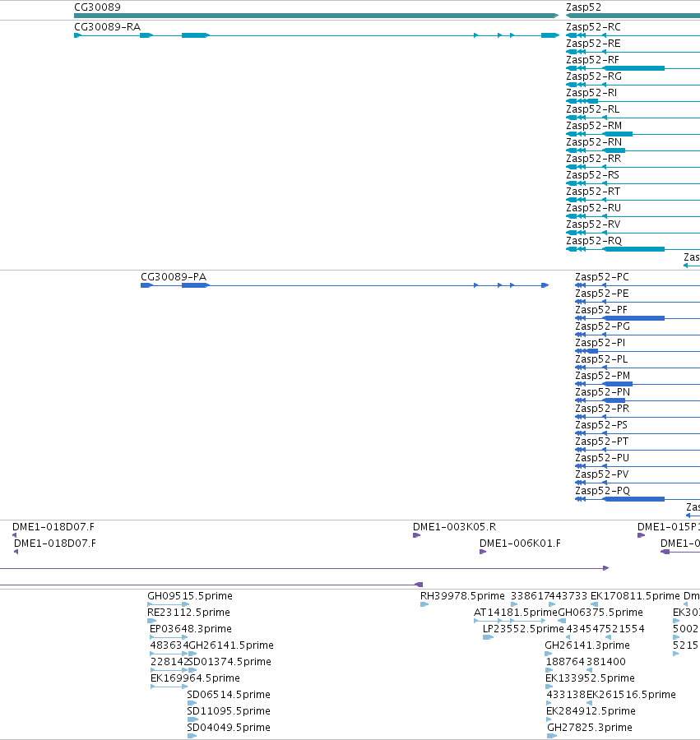
Task: Select the CG30089-PA protein label
Action: [x=174, y=277]
